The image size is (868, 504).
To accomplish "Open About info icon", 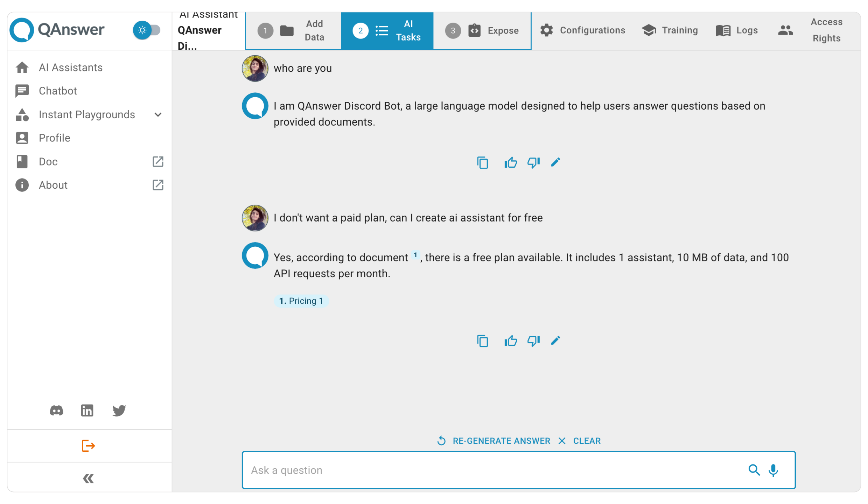I will point(22,185).
